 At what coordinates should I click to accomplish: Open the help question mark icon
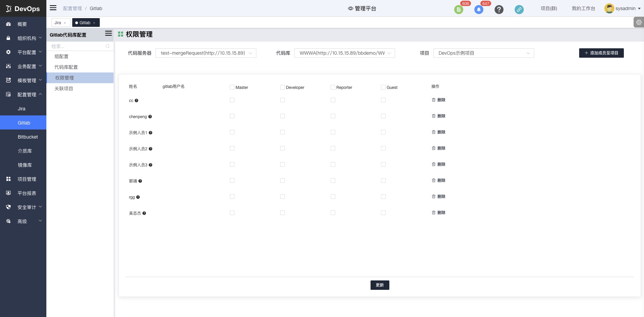(499, 10)
